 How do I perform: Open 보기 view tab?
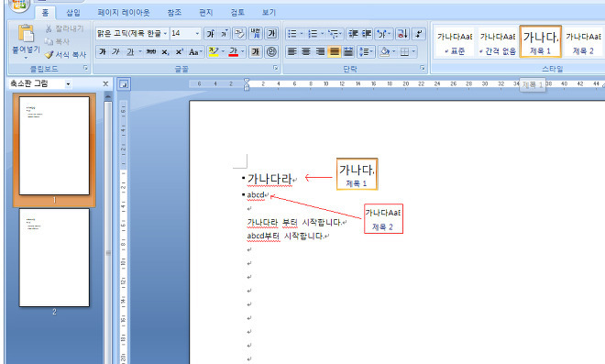click(x=269, y=12)
